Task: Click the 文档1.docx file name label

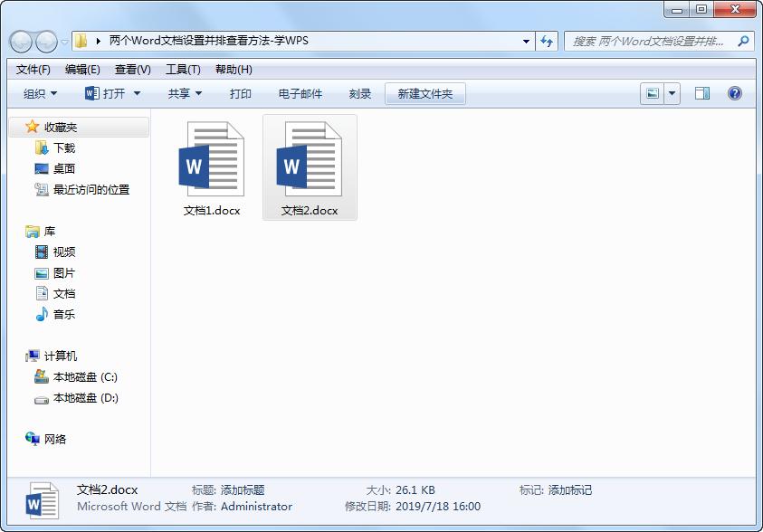Action: pos(212,211)
